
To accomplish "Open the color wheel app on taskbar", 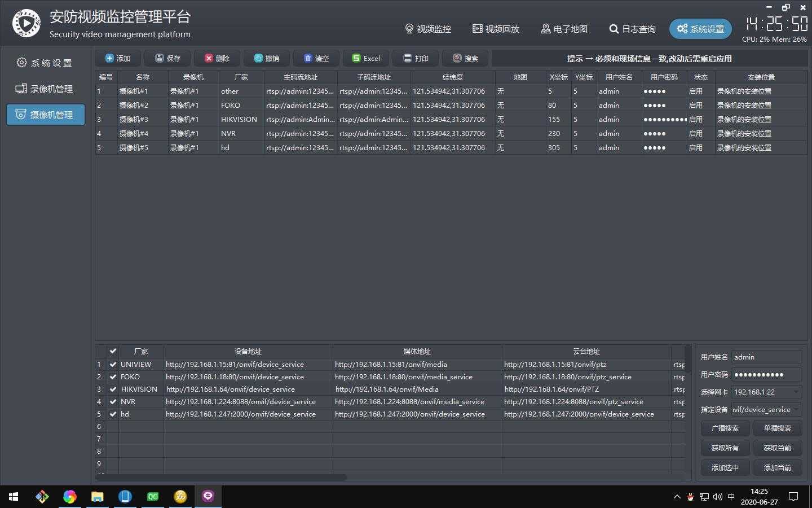I will pos(70,497).
